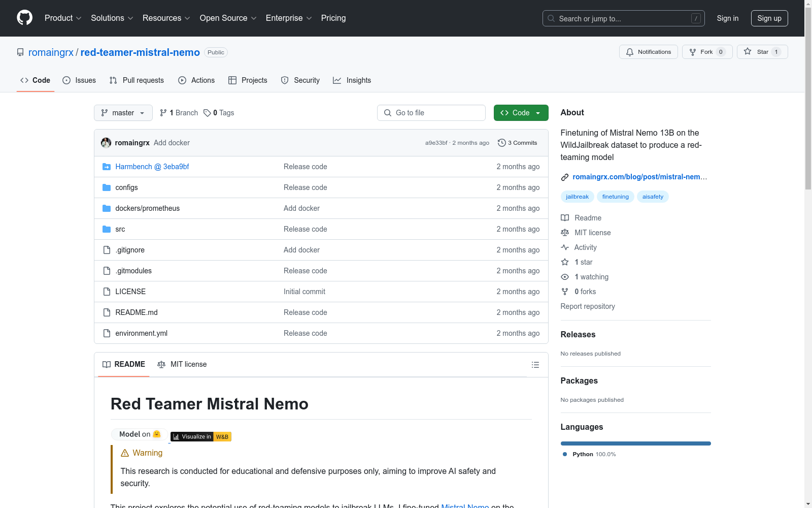Screen dimensions: 812x508
Task: Open the Pricing page link
Action: 333,18
